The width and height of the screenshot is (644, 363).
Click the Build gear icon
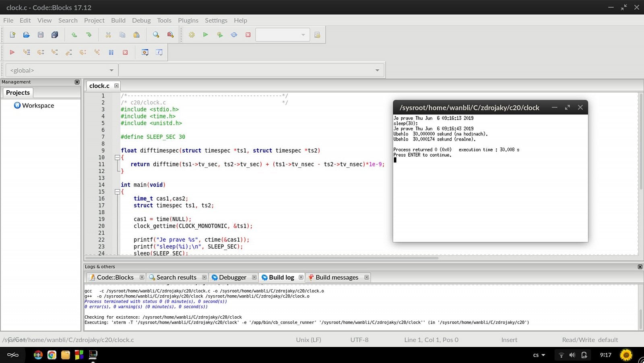[x=192, y=35]
